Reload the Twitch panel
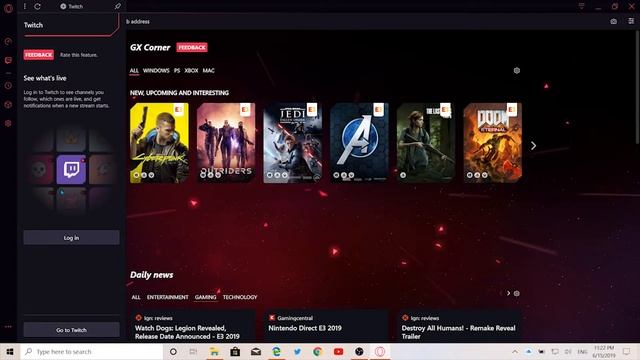The image size is (640, 360). tap(38, 6)
